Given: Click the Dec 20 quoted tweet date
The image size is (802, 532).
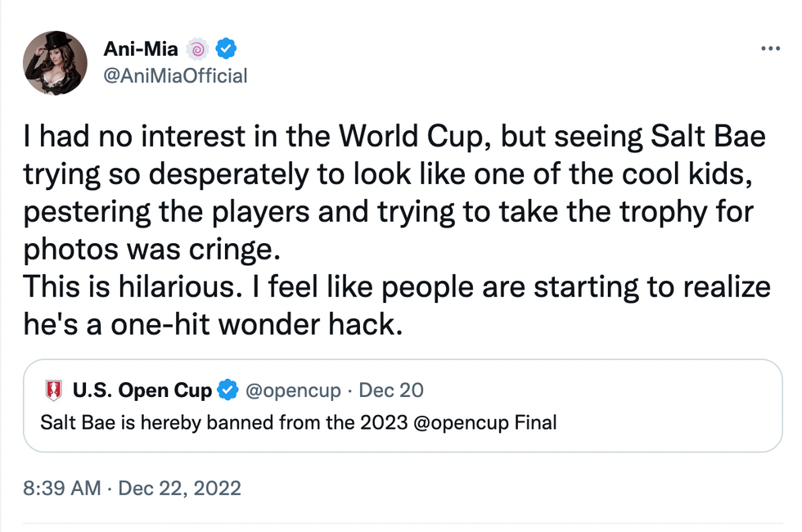Looking at the screenshot, I should click(x=391, y=390).
